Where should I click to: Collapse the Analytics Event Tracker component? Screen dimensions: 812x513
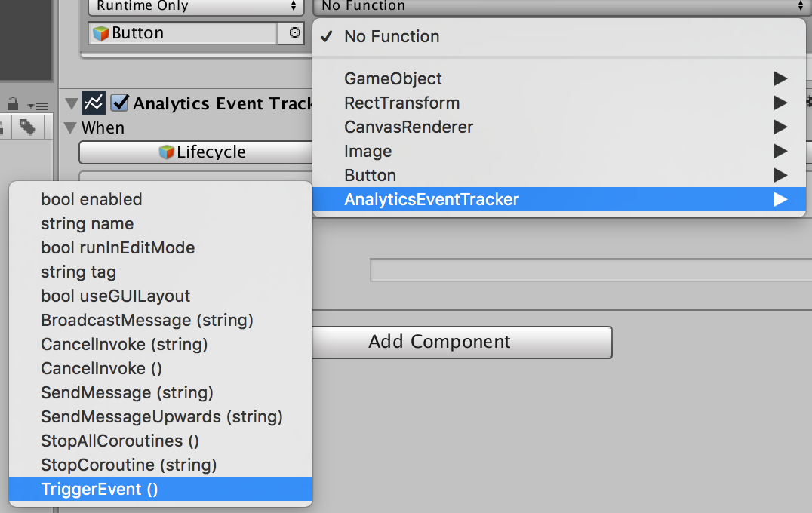tap(72, 103)
